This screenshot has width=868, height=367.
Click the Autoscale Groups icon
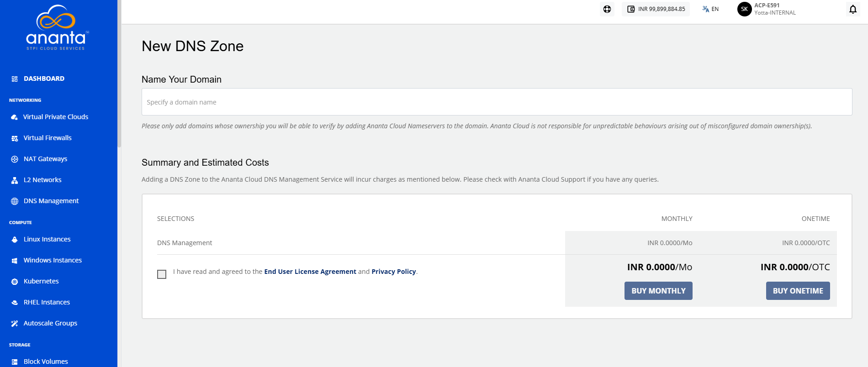coord(15,324)
